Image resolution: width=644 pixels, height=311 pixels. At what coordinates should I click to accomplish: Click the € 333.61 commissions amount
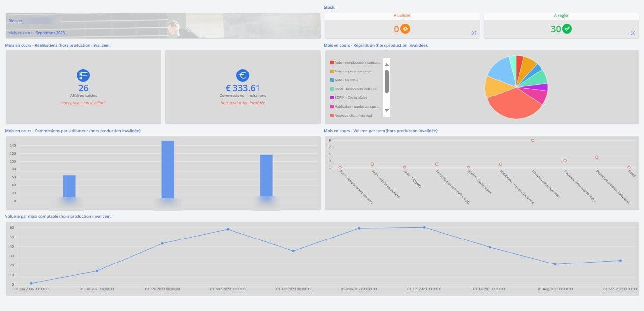click(x=243, y=88)
